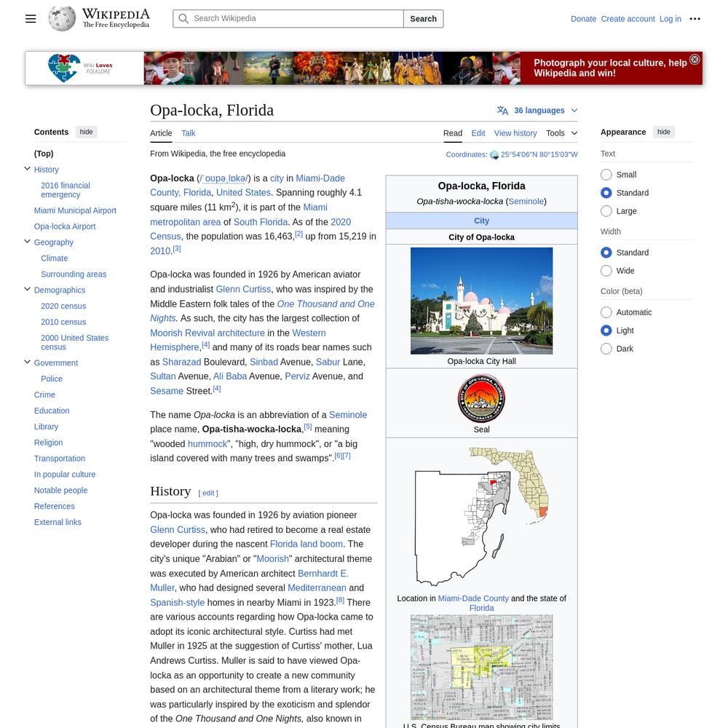Viewport: 728px width, 728px height.
Task: Open the View history tab
Action: pyautogui.click(x=515, y=133)
